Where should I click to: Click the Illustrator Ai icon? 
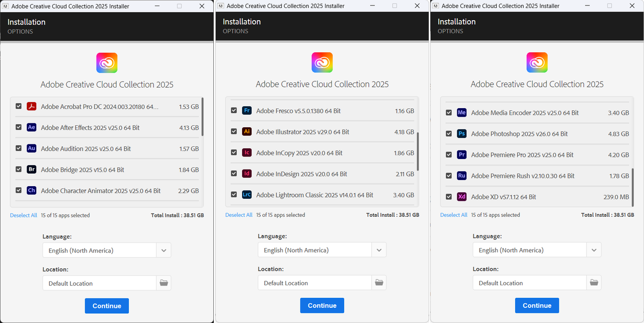point(247,132)
